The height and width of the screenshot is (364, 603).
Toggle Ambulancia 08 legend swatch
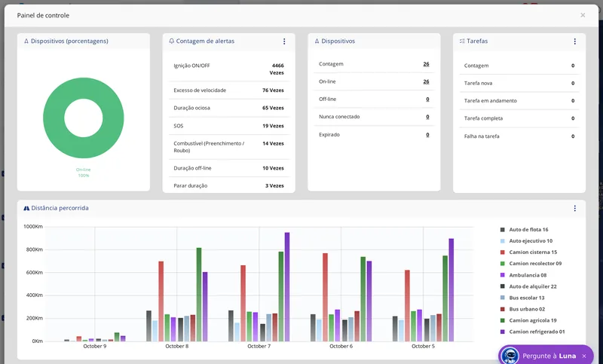click(502, 275)
